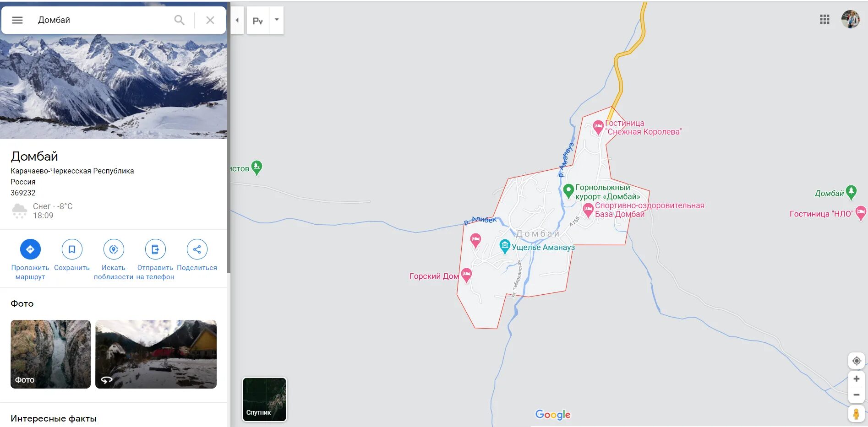Click the Сохранить bookmark icon
Viewport: 868px width, 427px height.
coord(72,249)
